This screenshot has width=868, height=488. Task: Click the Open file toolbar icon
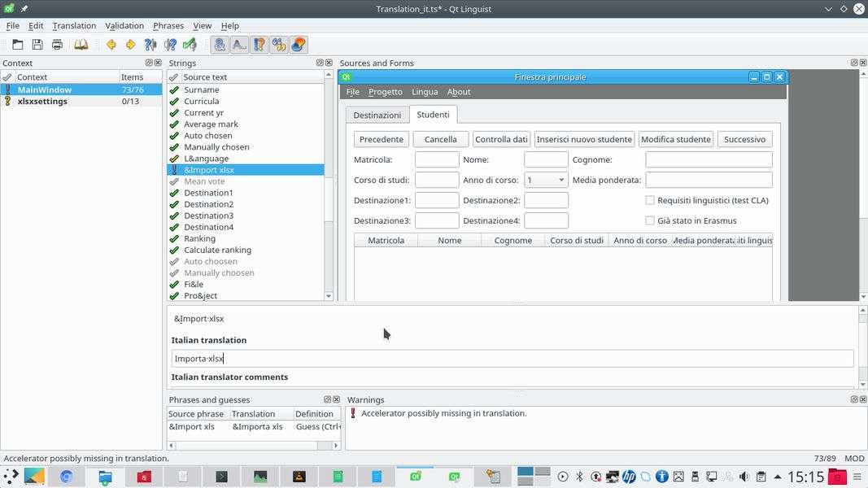coord(18,45)
